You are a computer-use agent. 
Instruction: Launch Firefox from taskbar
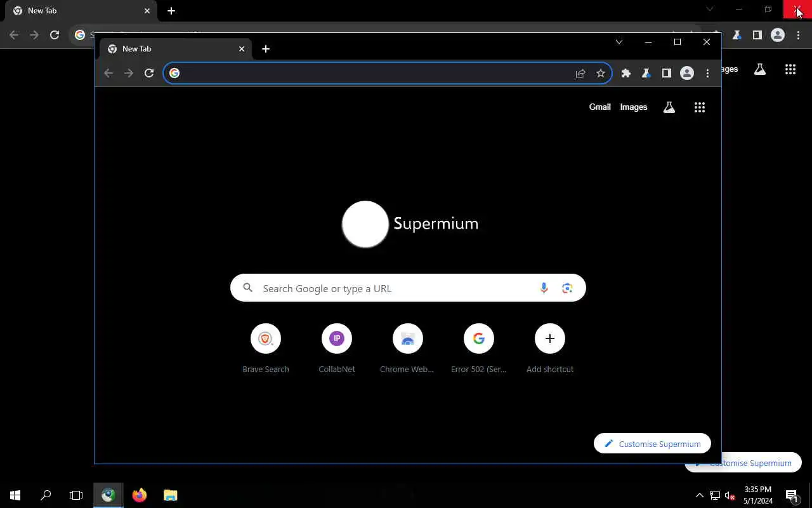[x=140, y=495]
